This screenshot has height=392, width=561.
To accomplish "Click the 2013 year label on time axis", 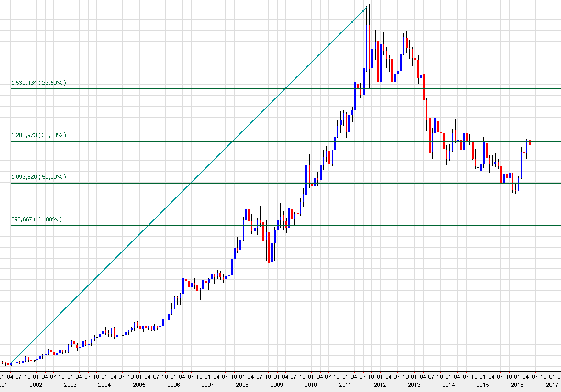I will click(414, 385).
